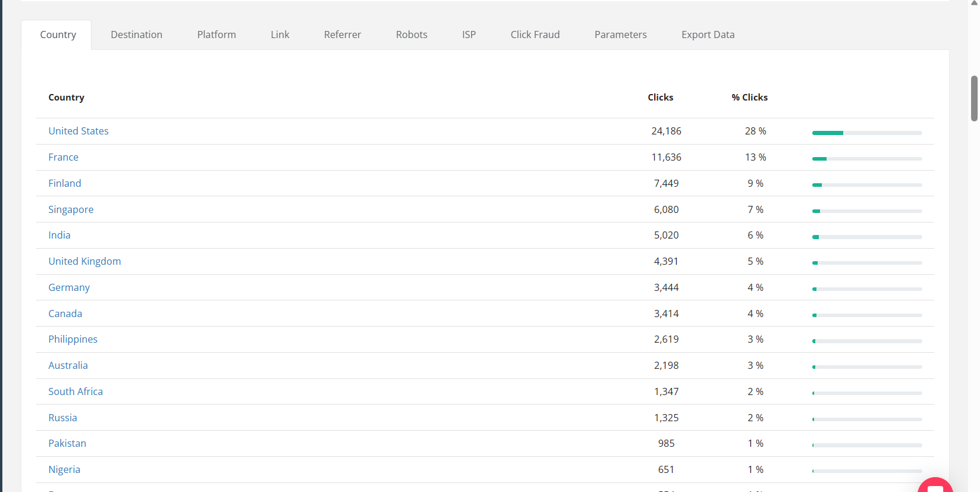The height and width of the screenshot is (492, 980).
Task: Open the France country link
Action: pos(63,157)
